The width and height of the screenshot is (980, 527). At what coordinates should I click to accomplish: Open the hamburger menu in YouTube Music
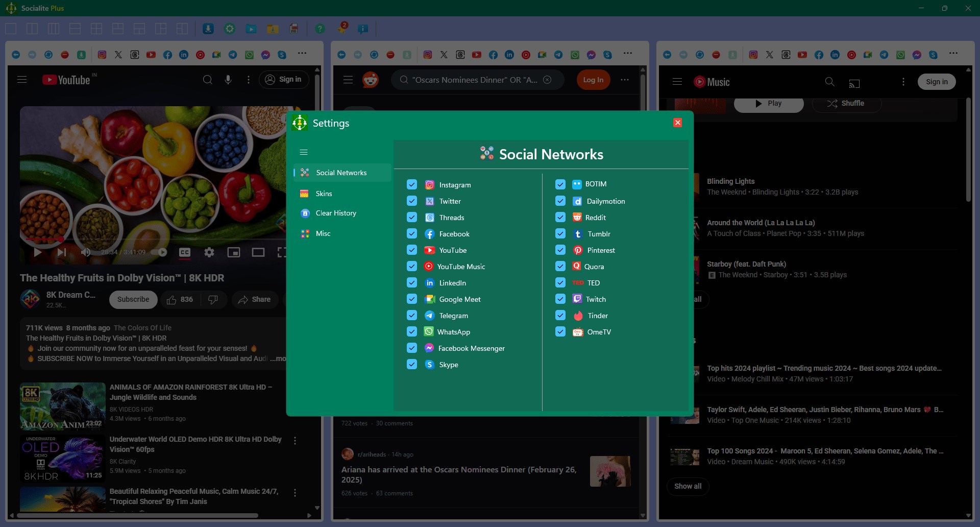[x=677, y=81]
